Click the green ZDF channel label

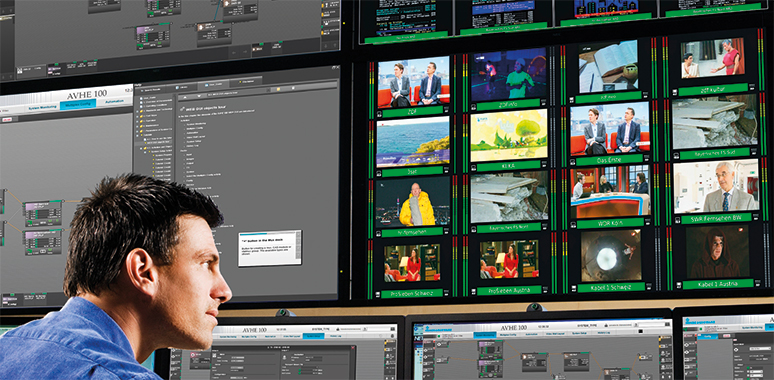(x=413, y=112)
